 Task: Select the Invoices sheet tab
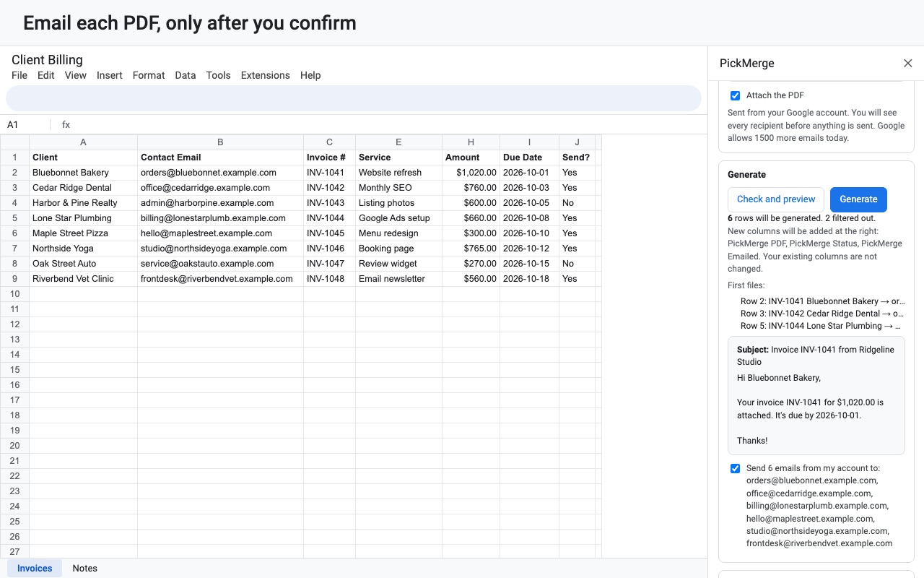[35, 569]
